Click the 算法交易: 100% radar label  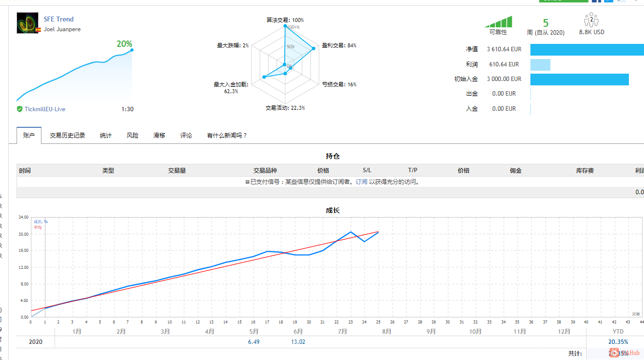(285, 20)
